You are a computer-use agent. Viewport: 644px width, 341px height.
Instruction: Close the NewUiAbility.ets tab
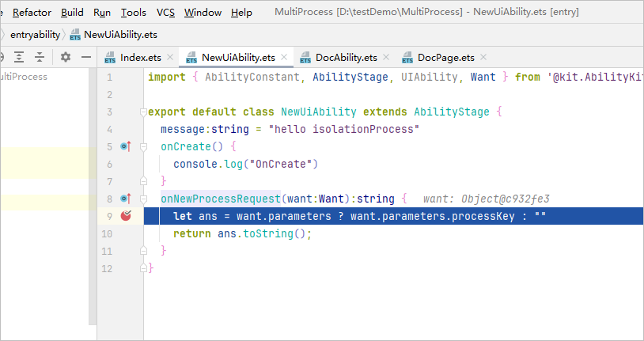284,58
